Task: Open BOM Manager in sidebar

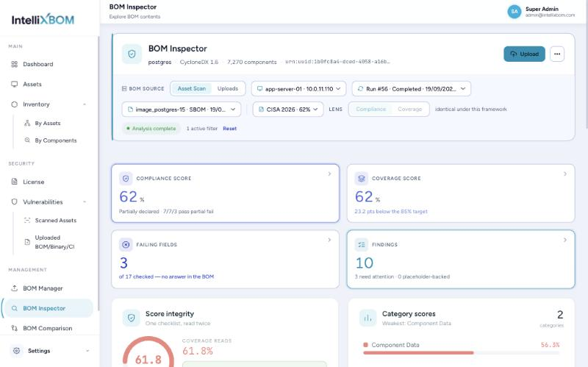Action: [48, 288]
